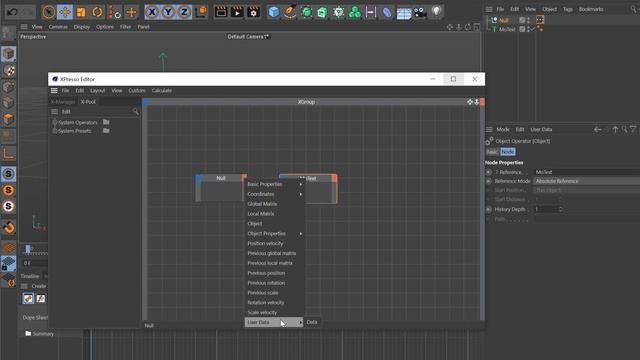This screenshot has width=640, height=360.
Task: Toggle the Y-axis lock
Action: [x=168, y=12]
